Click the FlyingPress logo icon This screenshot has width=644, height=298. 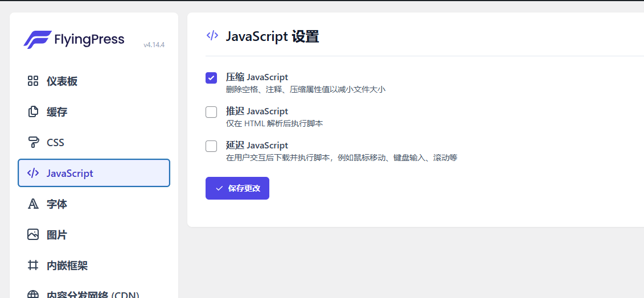[37, 39]
